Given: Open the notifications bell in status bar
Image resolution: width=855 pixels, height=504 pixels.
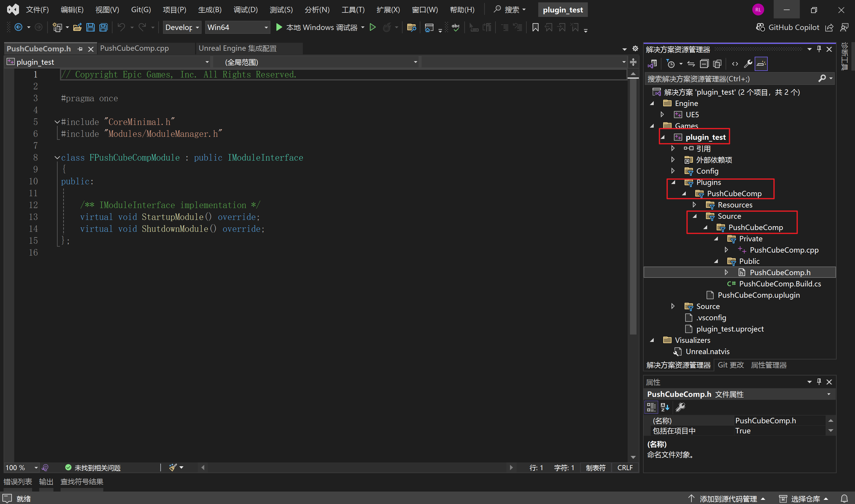Looking at the screenshot, I should (844, 499).
